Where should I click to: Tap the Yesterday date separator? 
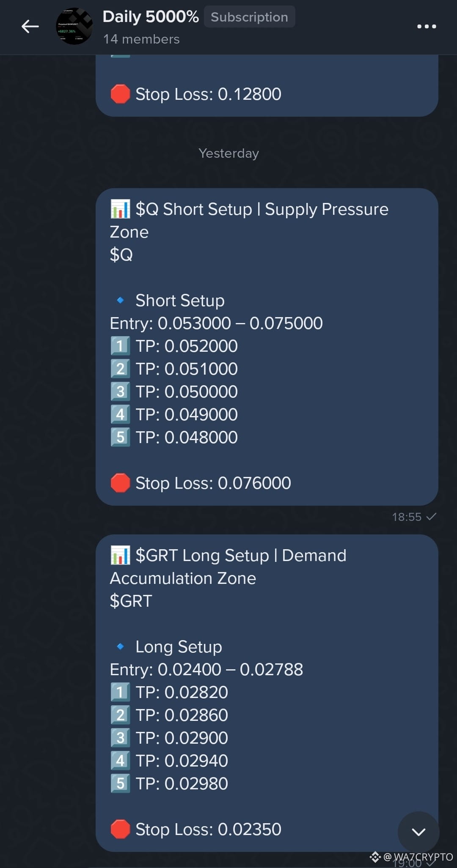[x=228, y=153]
